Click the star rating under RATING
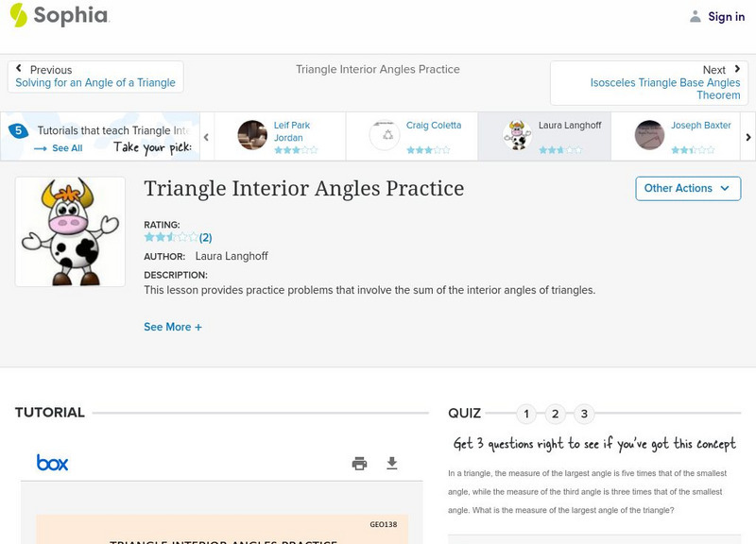Image resolution: width=756 pixels, height=544 pixels. tap(171, 238)
